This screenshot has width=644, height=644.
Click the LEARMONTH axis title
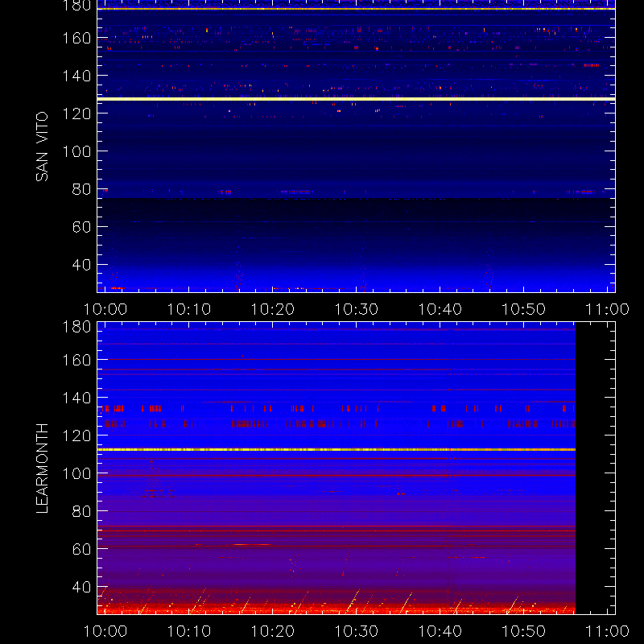(42, 469)
